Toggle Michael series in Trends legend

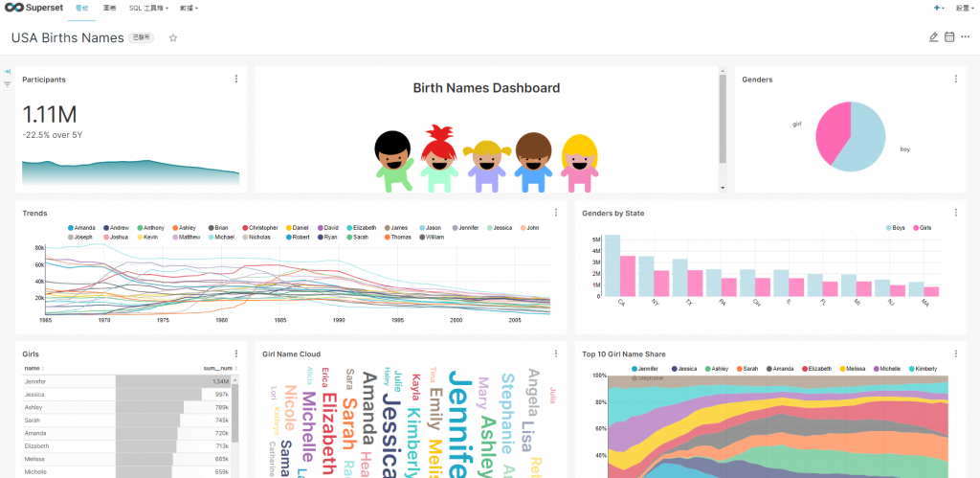[x=220, y=238]
